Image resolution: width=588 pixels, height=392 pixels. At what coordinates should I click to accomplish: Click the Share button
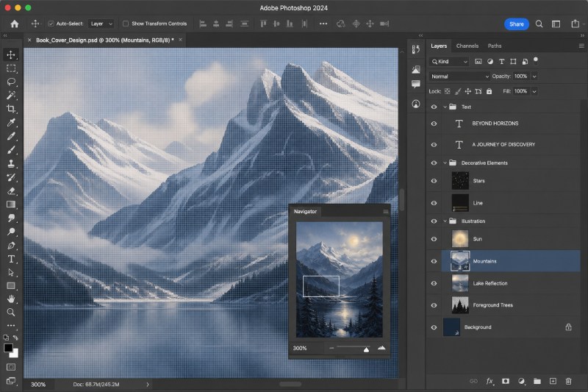coord(517,24)
